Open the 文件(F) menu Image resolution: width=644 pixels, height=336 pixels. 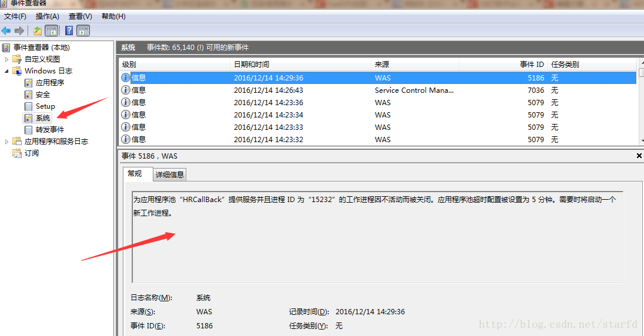15,16
